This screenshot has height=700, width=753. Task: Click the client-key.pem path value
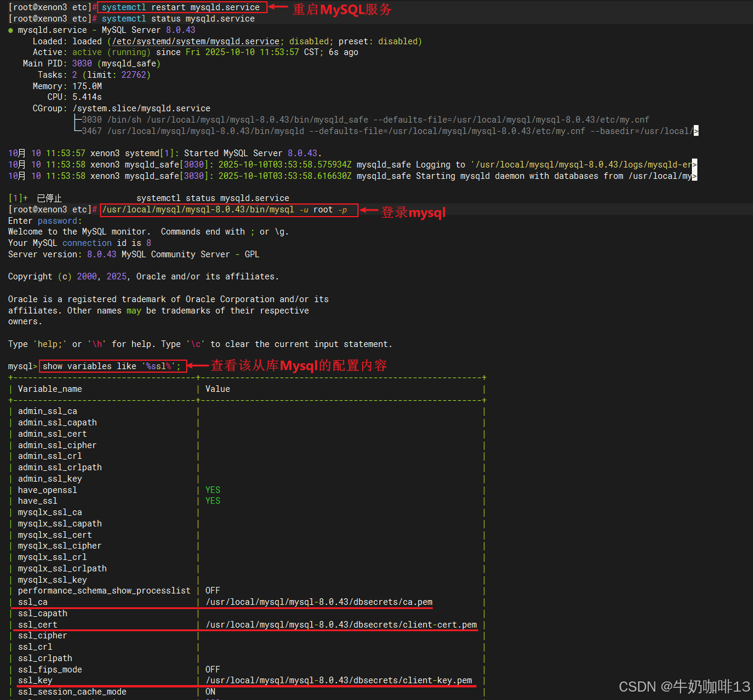[x=339, y=680]
